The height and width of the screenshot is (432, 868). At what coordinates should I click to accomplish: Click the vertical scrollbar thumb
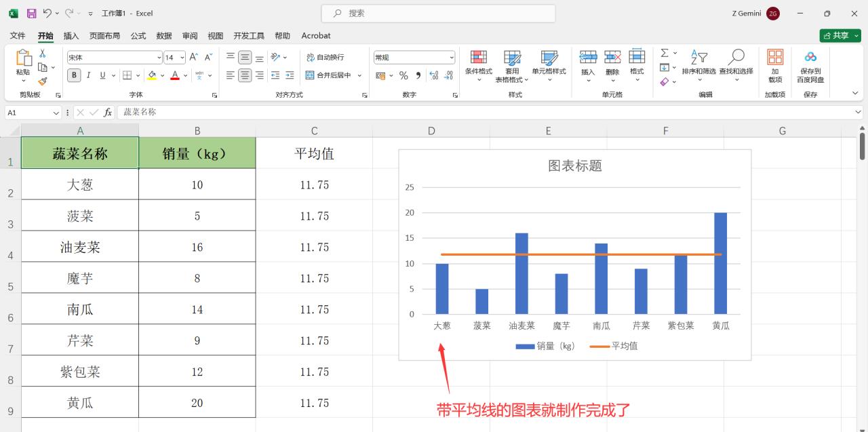[863, 146]
